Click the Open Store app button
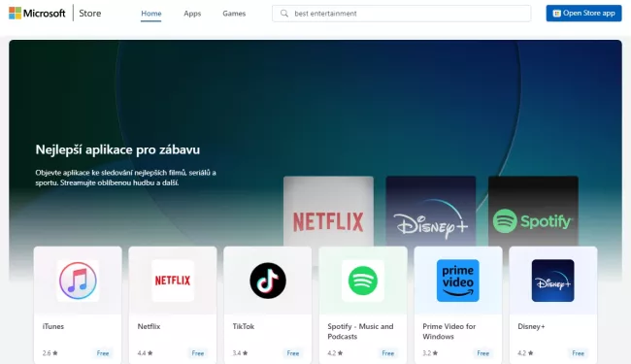631x364 pixels. coord(583,14)
